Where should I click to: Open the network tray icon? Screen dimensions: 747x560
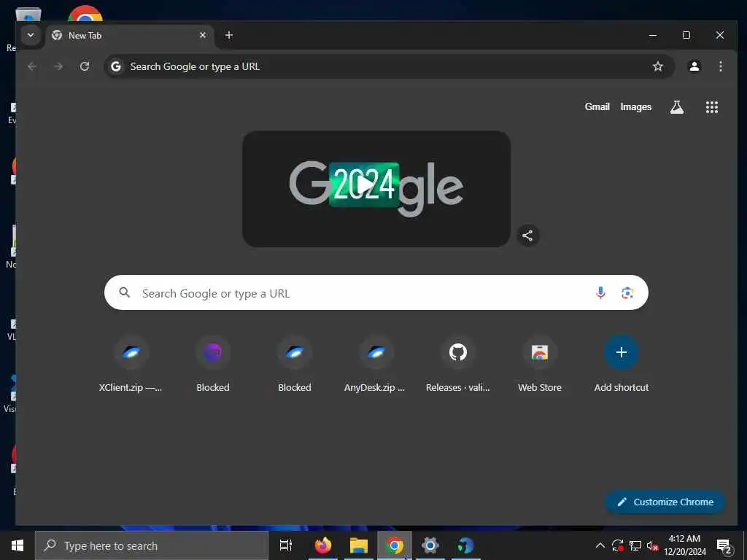pyautogui.click(x=635, y=545)
